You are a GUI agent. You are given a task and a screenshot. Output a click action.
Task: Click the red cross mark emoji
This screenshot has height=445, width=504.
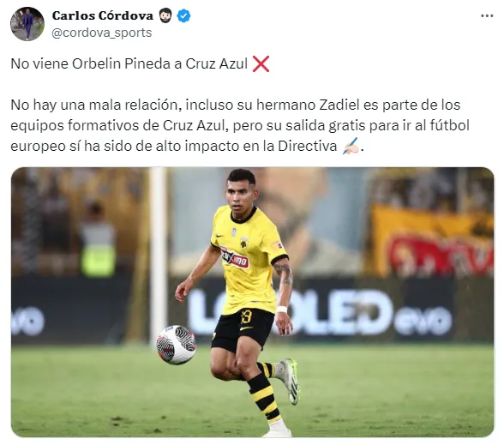261,63
